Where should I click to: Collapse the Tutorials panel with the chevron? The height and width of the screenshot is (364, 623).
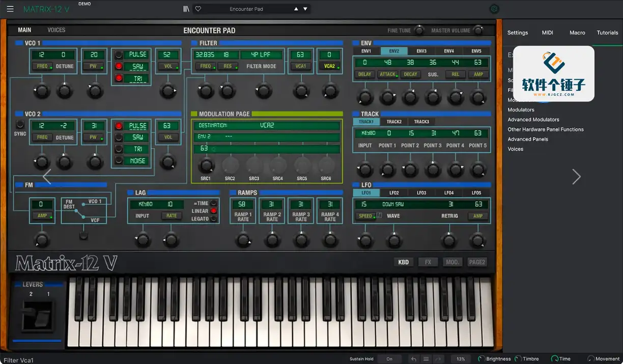[x=577, y=176]
